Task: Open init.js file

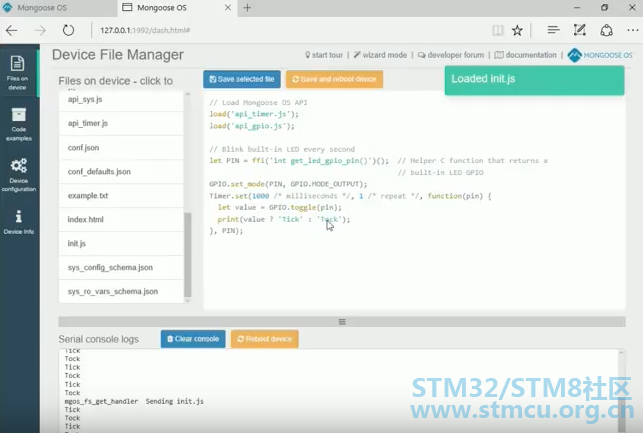Action: [121, 244]
